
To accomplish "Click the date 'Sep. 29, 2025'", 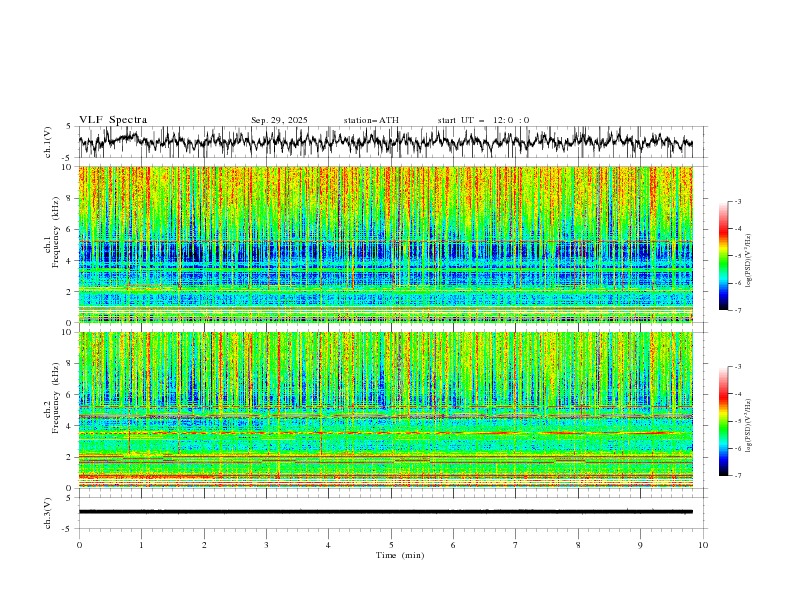I will click(279, 120).
